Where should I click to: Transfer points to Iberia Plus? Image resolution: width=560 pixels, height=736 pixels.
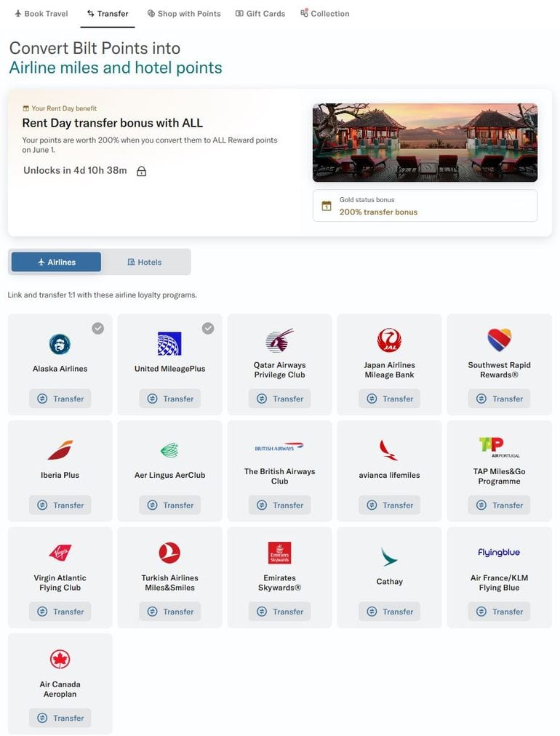(x=60, y=505)
